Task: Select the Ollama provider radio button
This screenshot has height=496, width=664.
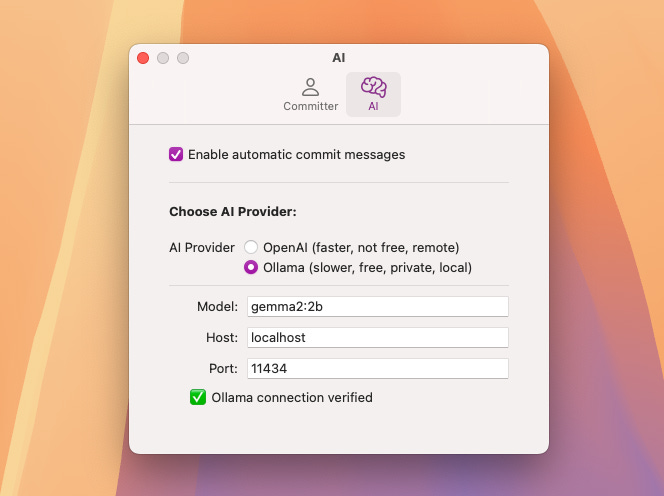Action: click(x=251, y=267)
